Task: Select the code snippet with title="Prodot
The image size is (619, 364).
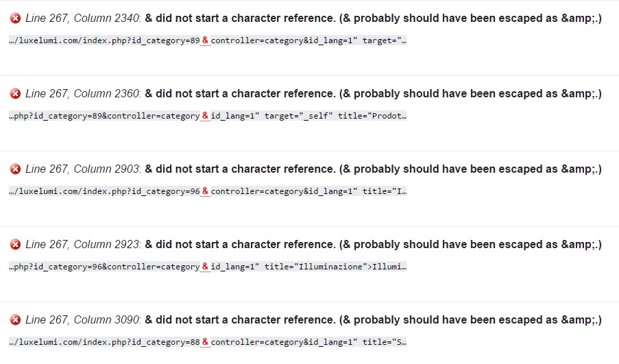Action: (x=208, y=116)
